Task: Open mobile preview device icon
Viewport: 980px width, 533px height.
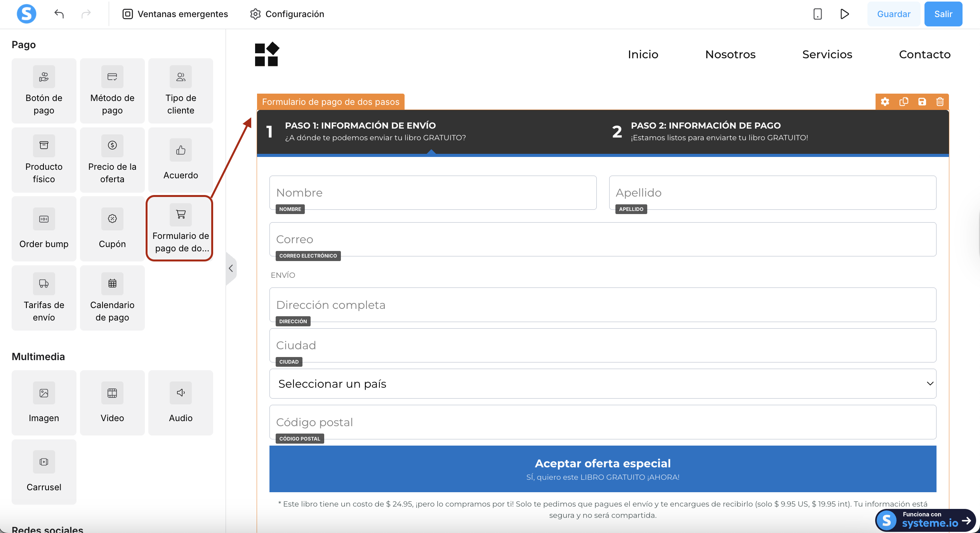Action: tap(817, 14)
